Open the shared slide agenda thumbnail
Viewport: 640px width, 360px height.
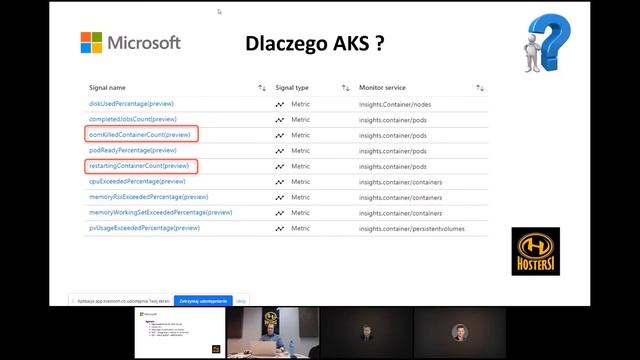tap(180, 333)
